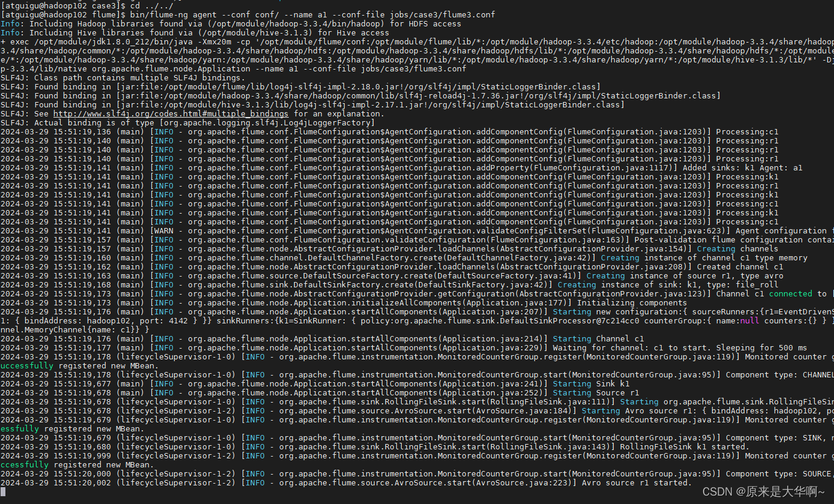Image resolution: width=834 pixels, height=504 pixels.
Task: Click the terminal cursor block at the bottom
Action: [x=3, y=492]
